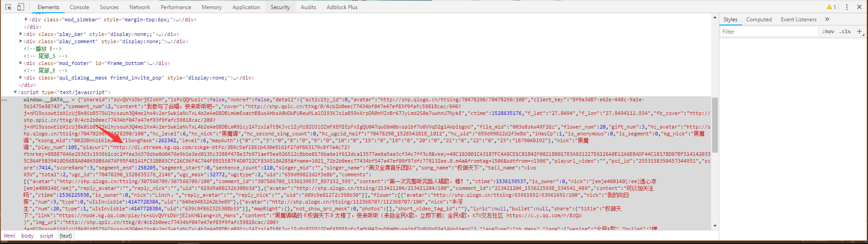
Task: Add a new style rule with plus icon
Action: (859, 31)
